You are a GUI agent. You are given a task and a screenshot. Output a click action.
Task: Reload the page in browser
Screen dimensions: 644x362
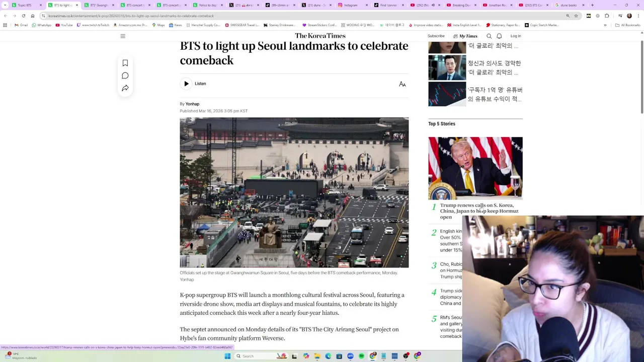[x=23, y=16]
